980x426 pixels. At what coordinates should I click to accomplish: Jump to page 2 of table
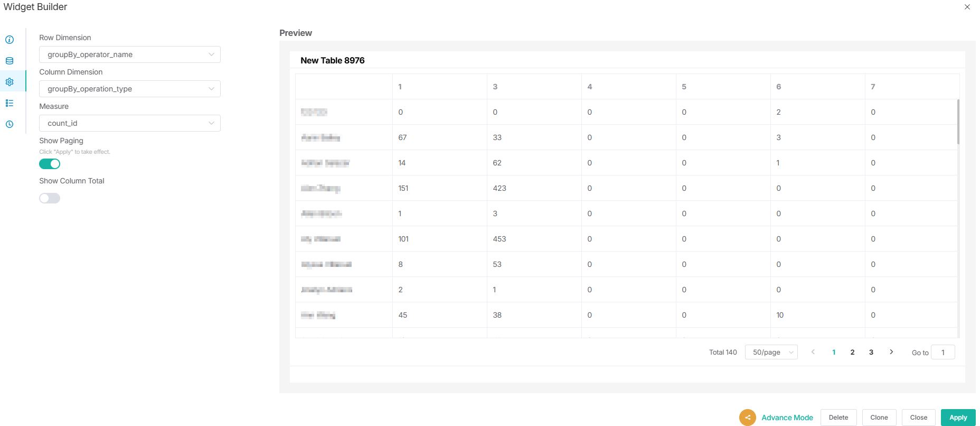852,352
